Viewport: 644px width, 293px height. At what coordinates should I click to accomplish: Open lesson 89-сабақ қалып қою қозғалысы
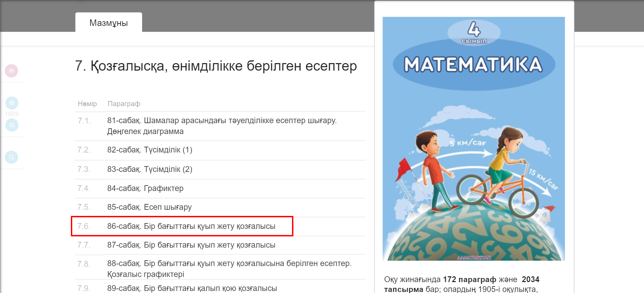192,288
